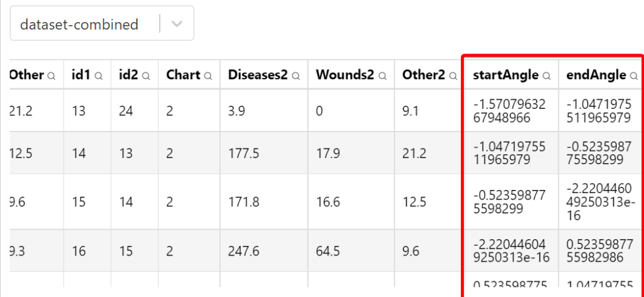Click search icon next to Other column
The width and height of the screenshot is (644, 297).
click(x=51, y=76)
